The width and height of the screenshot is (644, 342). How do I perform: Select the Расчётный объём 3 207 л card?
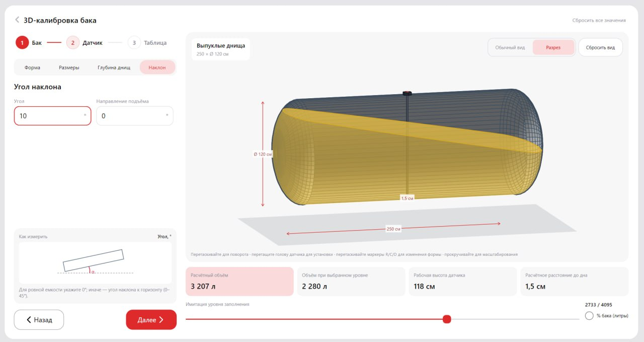(x=239, y=282)
